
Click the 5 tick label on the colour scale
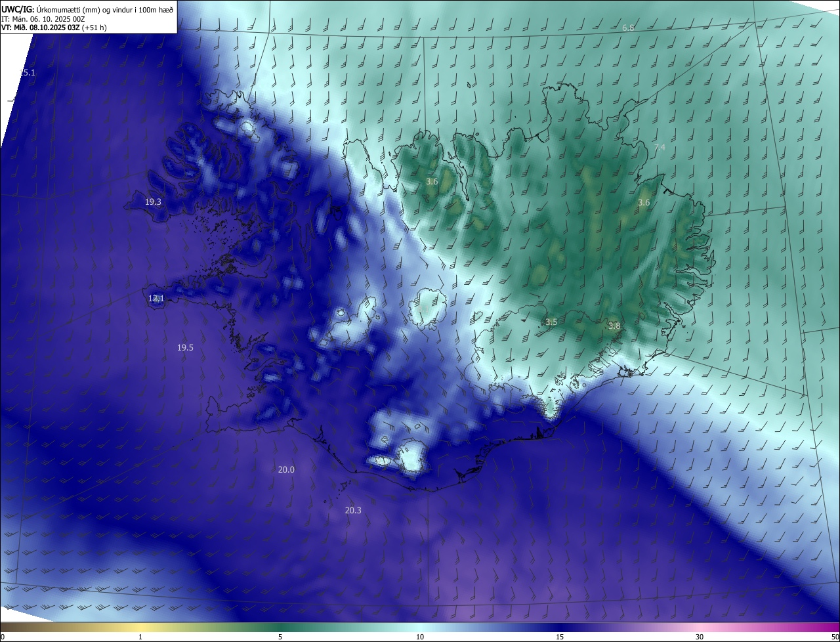(280, 637)
